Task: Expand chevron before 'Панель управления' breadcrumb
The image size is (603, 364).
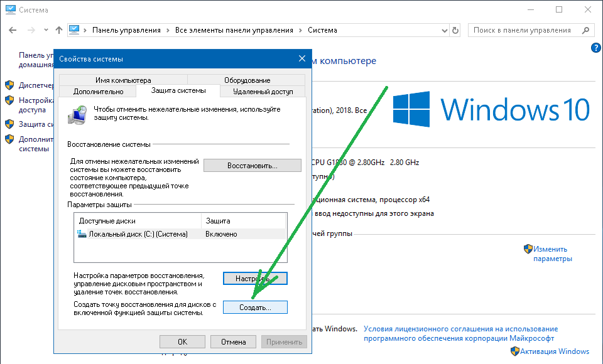Action: [x=85, y=30]
